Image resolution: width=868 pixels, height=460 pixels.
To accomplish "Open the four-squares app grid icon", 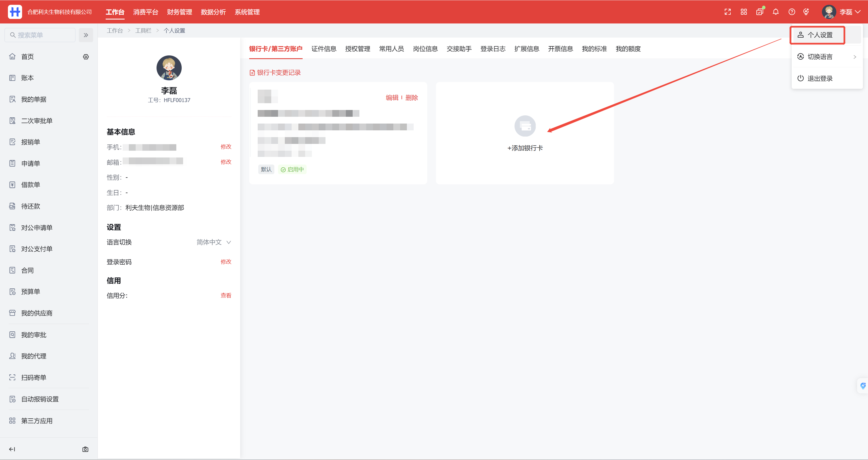I will coord(744,12).
